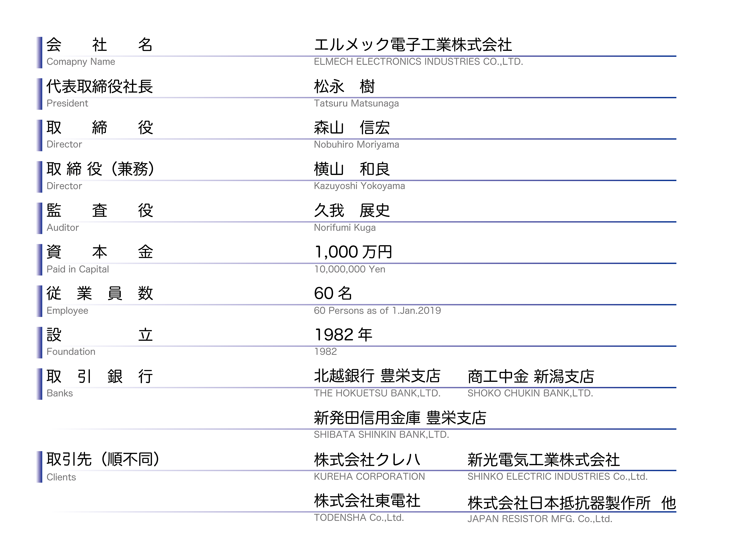Click the 会社名 heading

point(99,45)
